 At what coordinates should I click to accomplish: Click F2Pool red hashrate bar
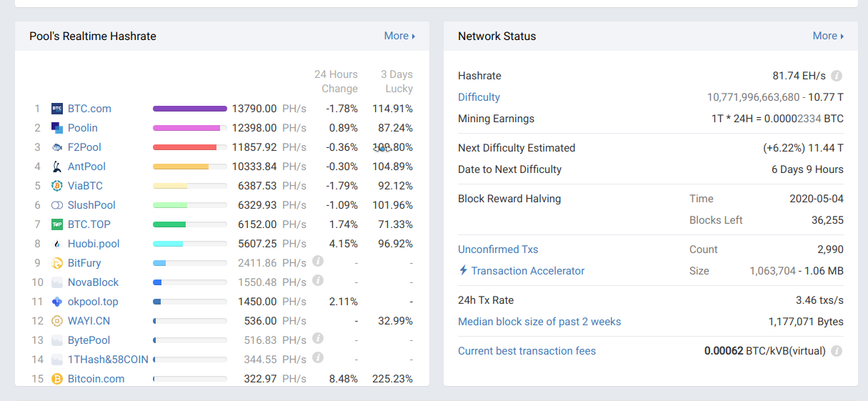[184, 147]
